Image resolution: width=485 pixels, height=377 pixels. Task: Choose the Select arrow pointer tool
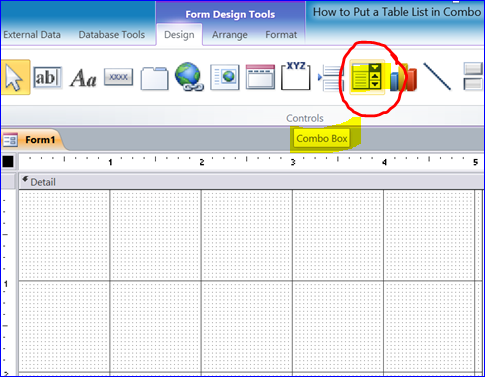pos(15,77)
